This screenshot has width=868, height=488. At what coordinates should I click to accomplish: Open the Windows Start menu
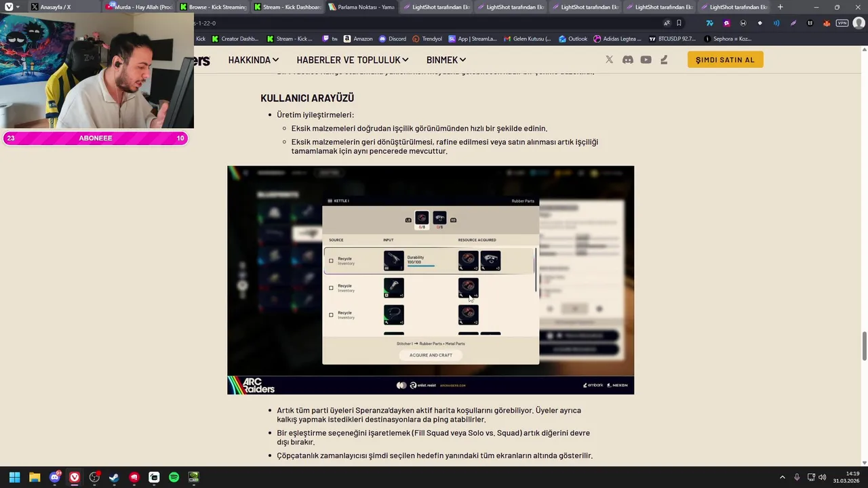(x=14, y=477)
